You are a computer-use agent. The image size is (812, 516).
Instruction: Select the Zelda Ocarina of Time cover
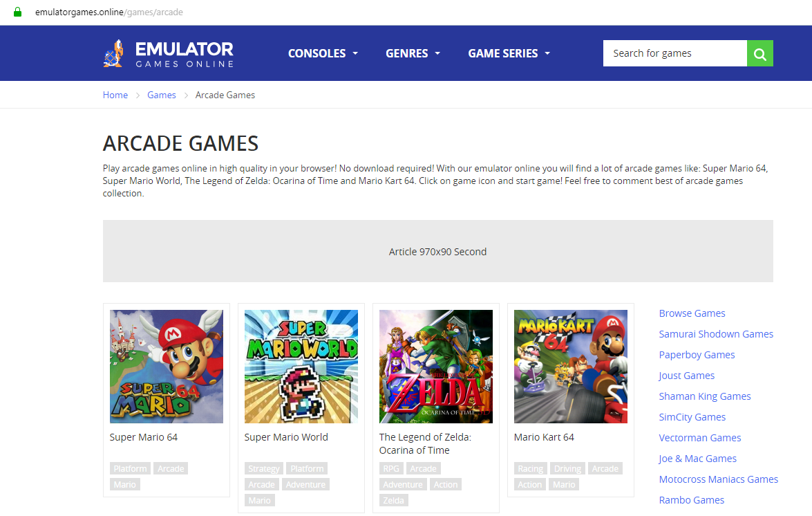(x=436, y=366)
